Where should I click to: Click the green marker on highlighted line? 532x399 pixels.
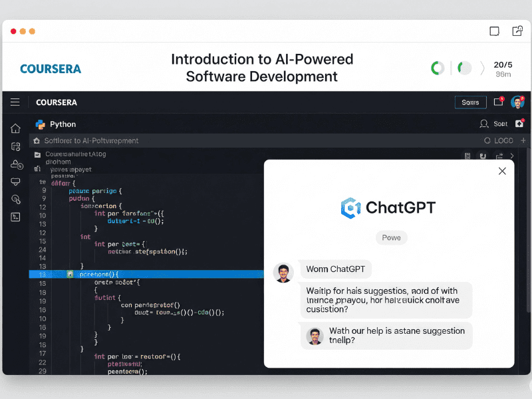click(70, 274)
